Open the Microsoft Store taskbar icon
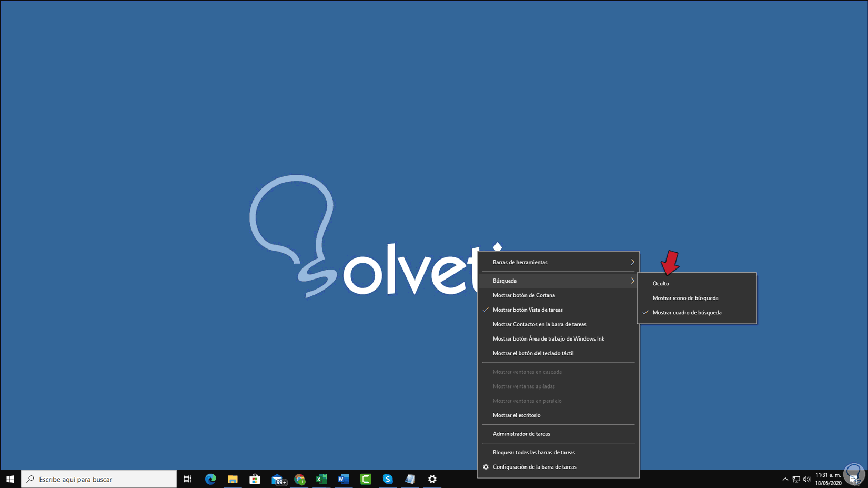 (255, 479)
